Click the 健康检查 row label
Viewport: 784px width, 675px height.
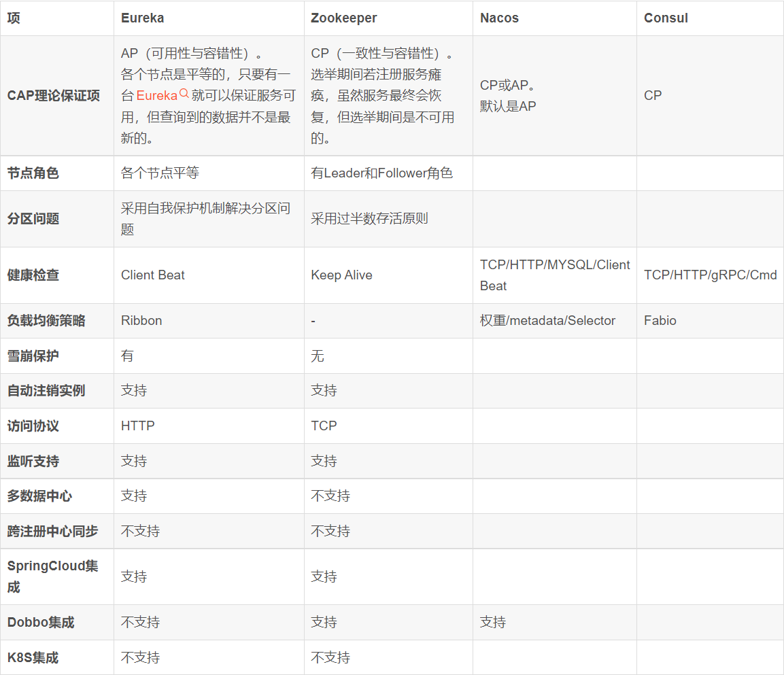tap(33, 275)
